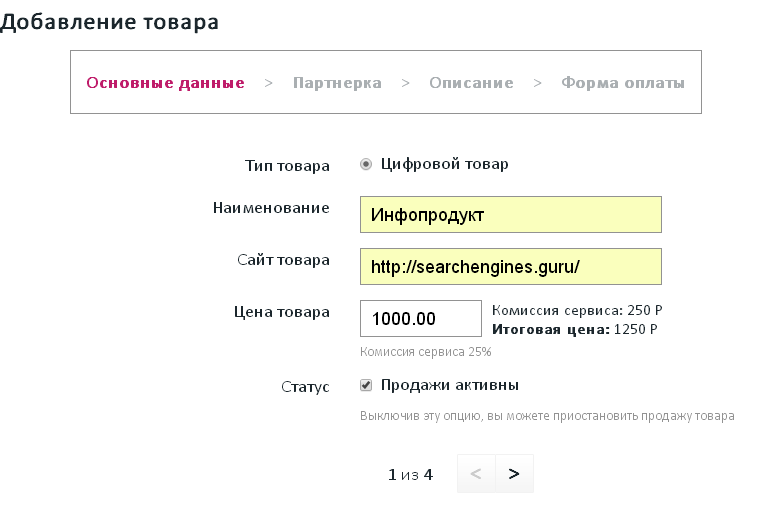Click the Статус field label

[306, 387]
